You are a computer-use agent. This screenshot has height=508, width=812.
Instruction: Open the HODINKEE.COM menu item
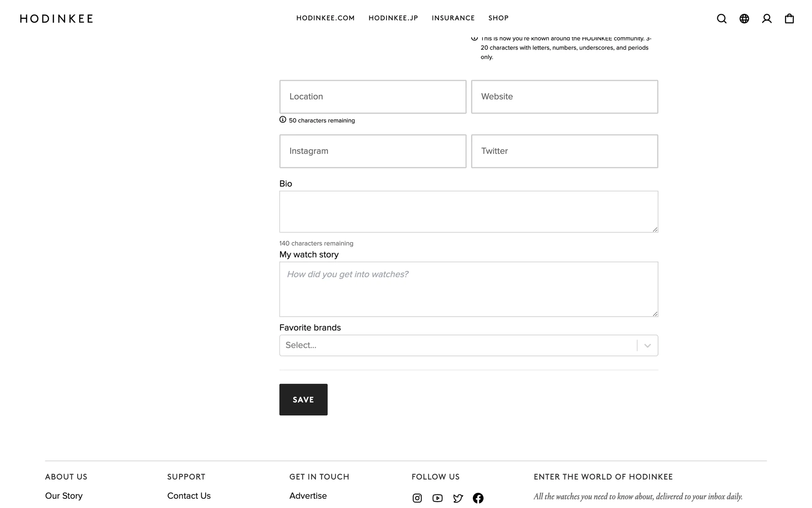pyautogui.click(x=325, y=18)
